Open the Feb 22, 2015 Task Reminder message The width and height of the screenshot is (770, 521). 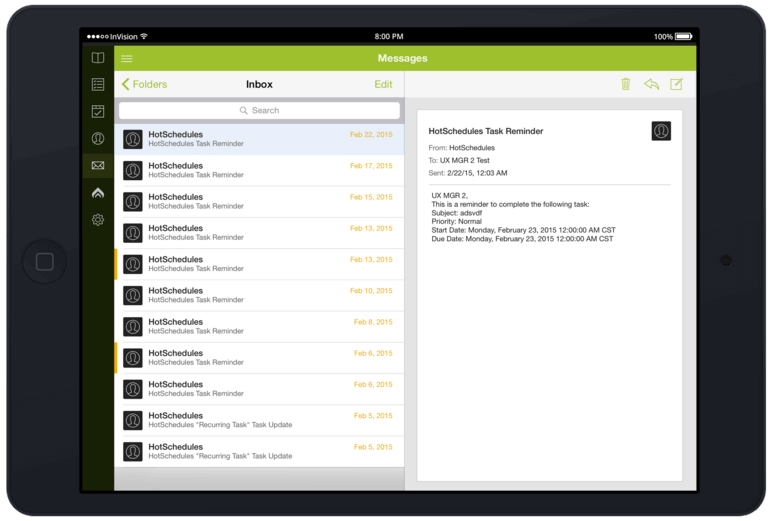[259, 139]
